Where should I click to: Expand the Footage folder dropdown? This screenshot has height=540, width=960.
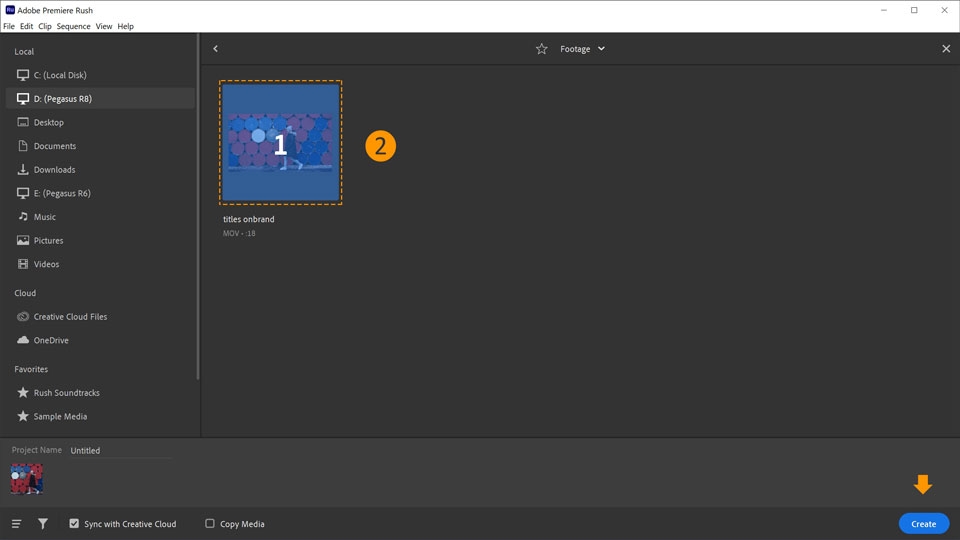point(601,49)
